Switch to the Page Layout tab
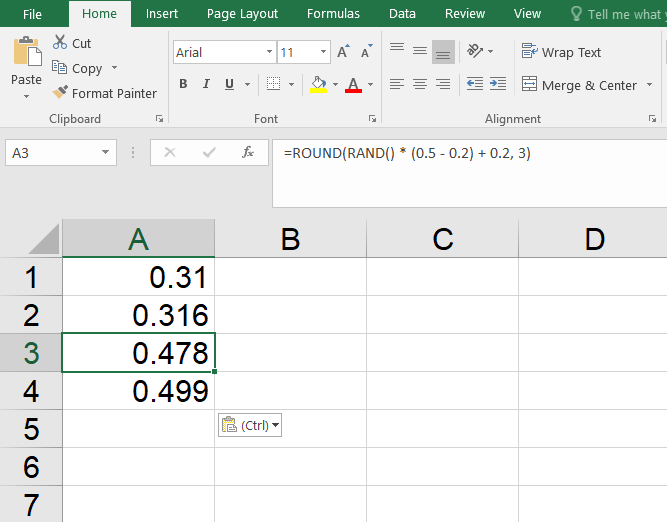 pos(242,14)
